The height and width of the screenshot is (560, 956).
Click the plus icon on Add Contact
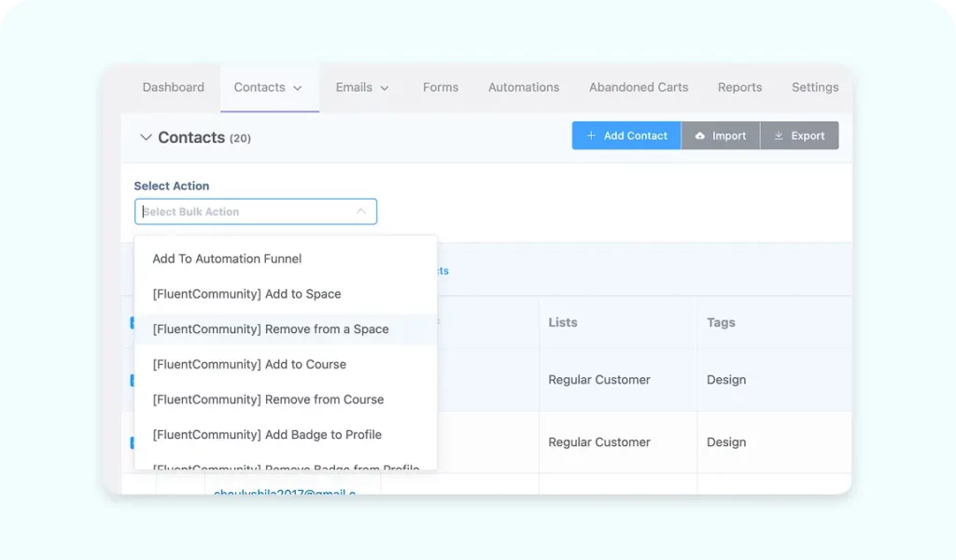tap(591, 135)
